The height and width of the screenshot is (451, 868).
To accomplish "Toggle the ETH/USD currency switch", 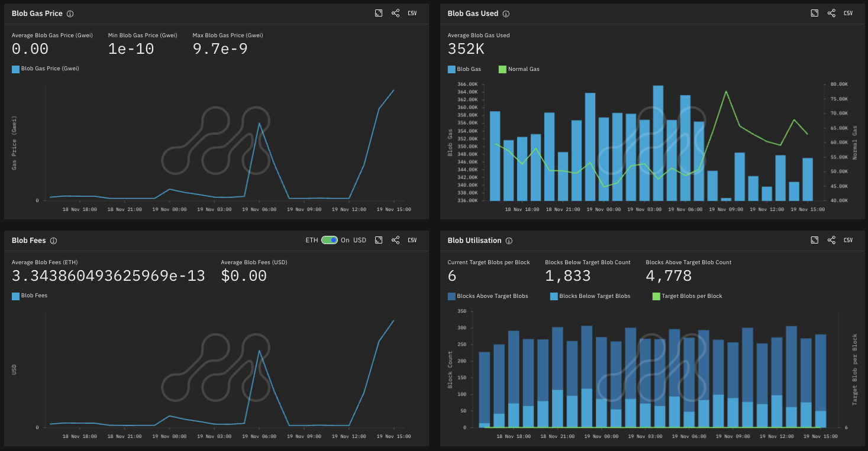I will point(330,240).
